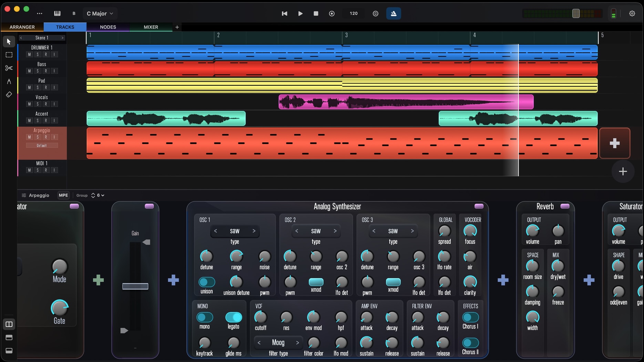Open the settings gear
The height and width of the screenshot is (362, 644).
[632, 13]
